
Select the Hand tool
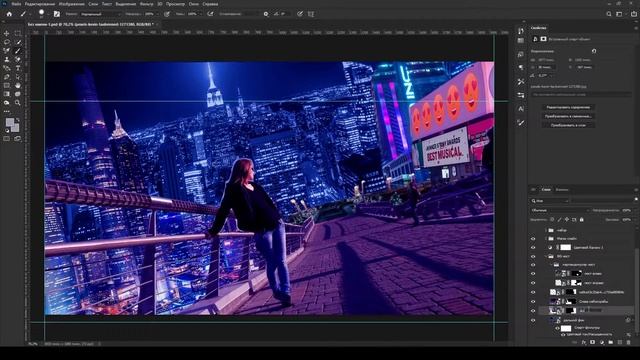[18, 85]
